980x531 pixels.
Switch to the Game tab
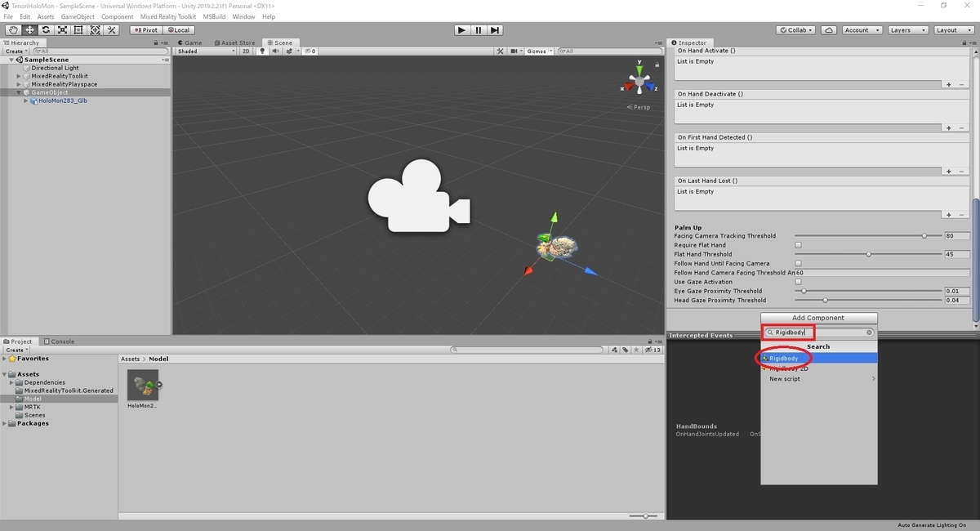click(x=189, y=42)
